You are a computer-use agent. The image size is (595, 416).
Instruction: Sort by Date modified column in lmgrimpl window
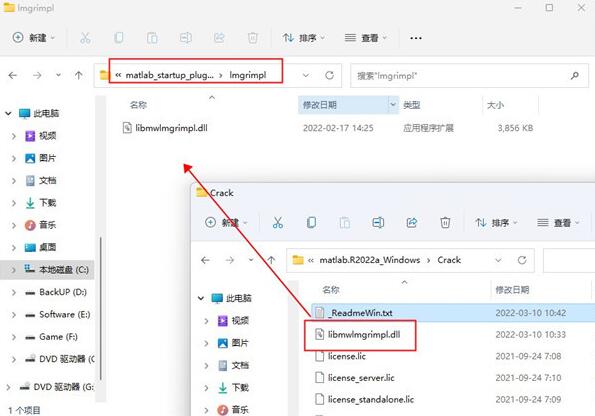[320, 105]
